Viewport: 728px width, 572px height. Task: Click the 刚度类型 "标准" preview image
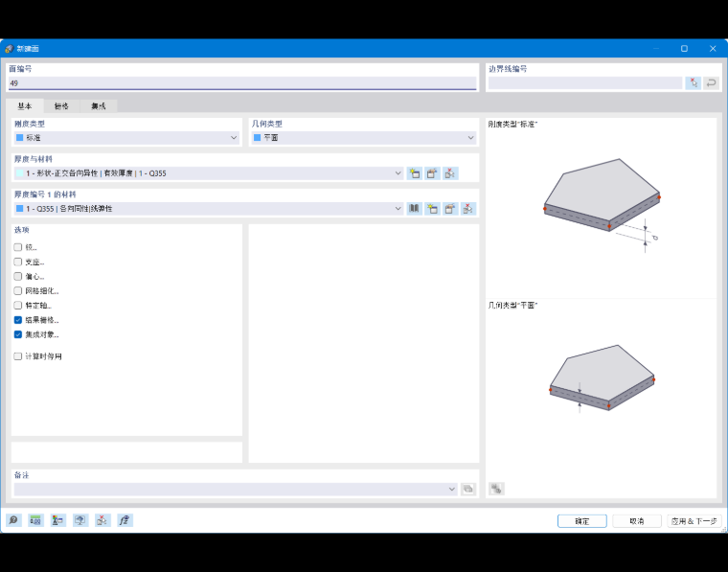[x=602, y=206]
